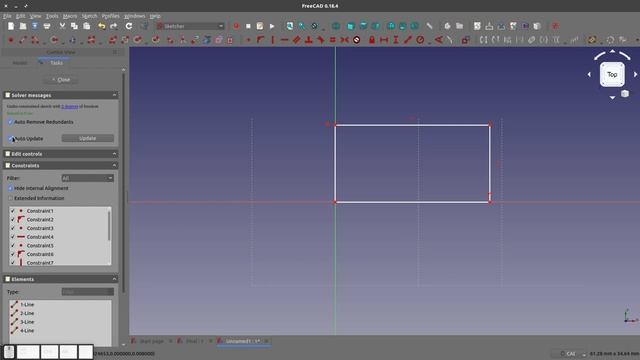
Task: Click the Cut scissors icon
Action: click(x=62, y=26)
